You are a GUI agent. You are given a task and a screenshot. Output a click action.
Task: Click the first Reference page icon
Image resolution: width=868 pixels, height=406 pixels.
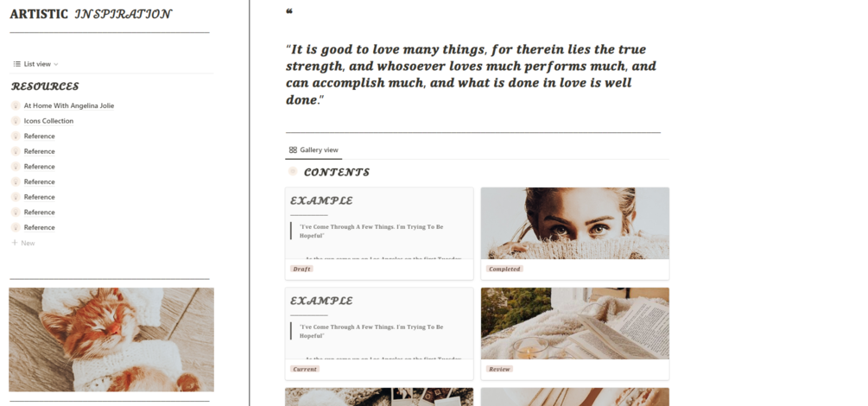tap(16, 136)
